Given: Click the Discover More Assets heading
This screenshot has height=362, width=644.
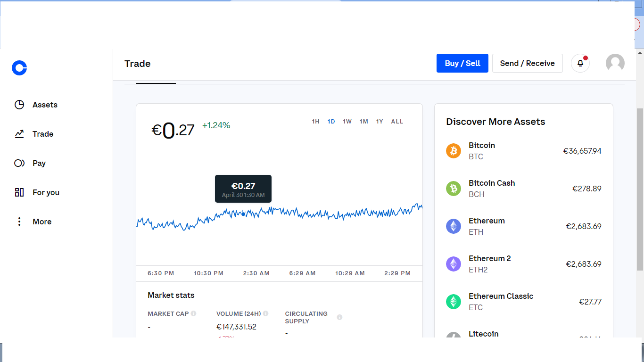Looking at the screenshot, I should (495, 122).
